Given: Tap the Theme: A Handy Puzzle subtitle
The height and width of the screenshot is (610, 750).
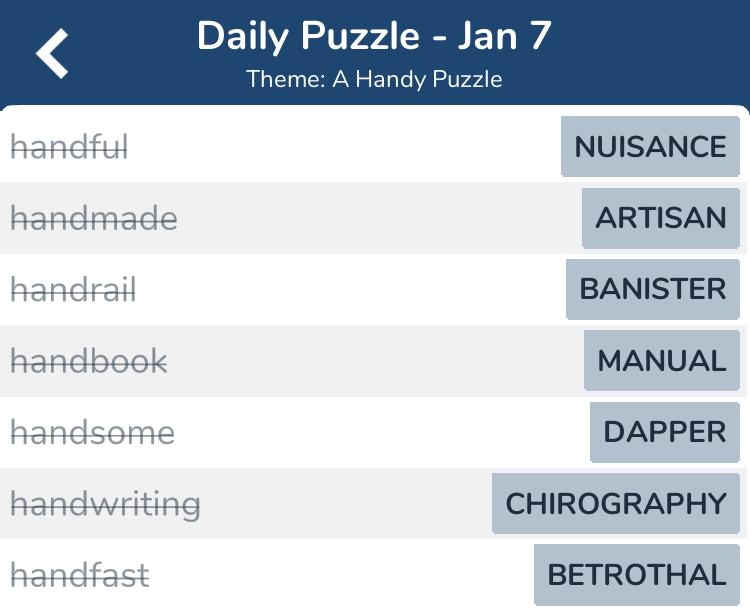Looking at the screenshot, I should click(374, 79).
